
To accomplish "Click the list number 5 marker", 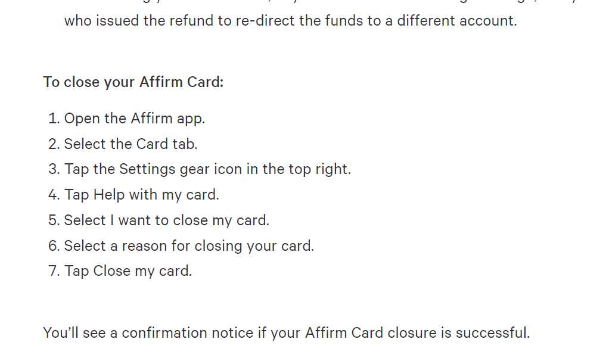I will point(54,220).
